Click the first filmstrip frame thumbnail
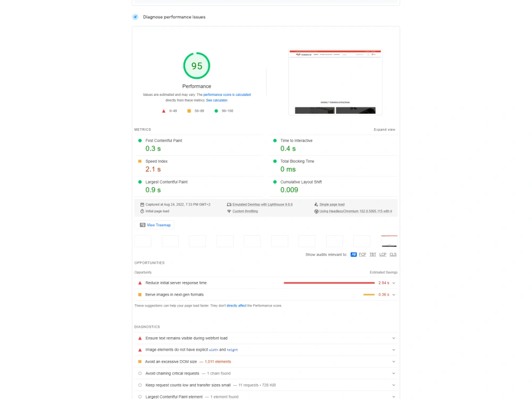Screen dimensions: 532x399 143,241
